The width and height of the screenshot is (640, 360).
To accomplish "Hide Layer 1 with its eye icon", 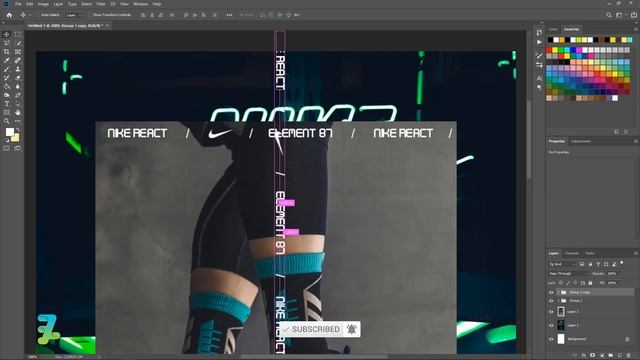I will [x=551, y=325].
